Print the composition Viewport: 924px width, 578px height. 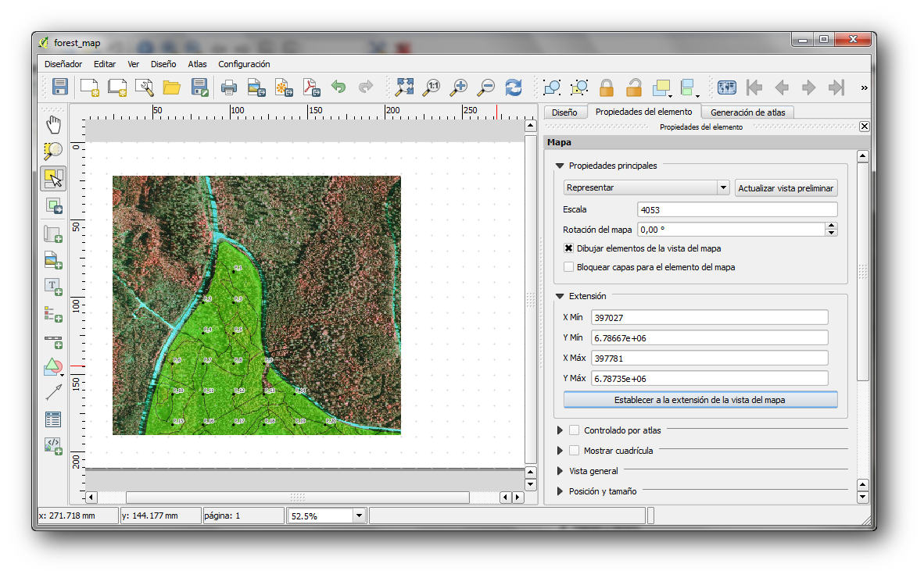click(x=228, y=87)
